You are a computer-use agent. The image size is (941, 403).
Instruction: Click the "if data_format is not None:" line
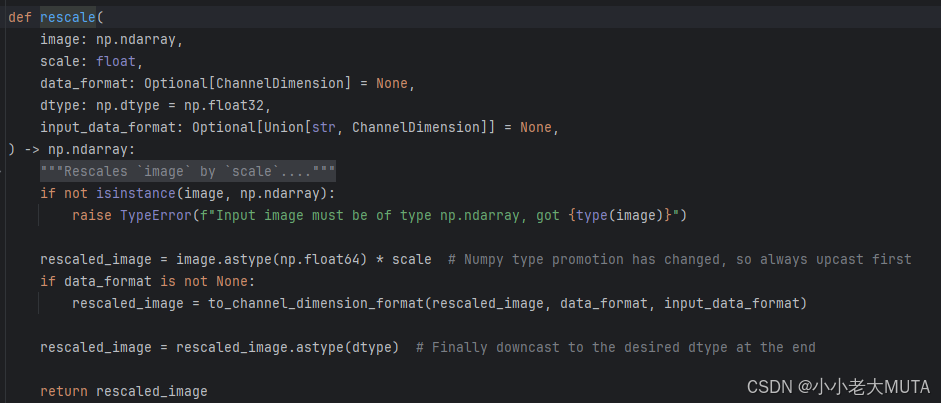click(148, 282)
